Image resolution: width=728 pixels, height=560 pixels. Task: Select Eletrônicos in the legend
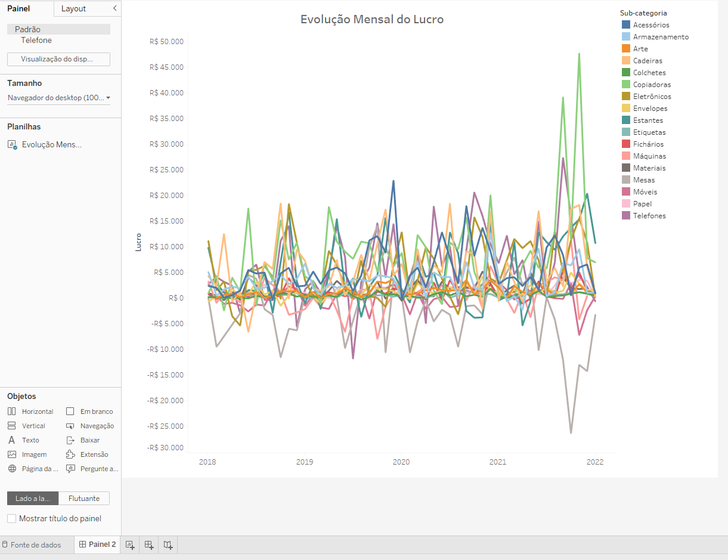point(652,96)
